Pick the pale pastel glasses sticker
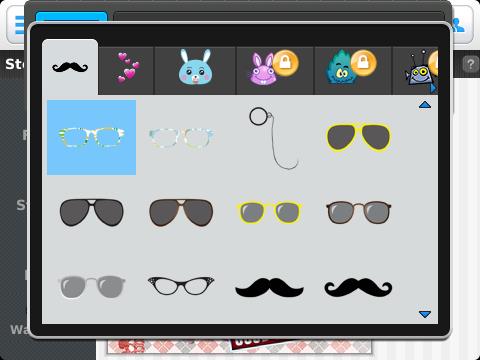The height and width of the screenshot is (360, 480). pyautogui.click(x=181, y=137)
